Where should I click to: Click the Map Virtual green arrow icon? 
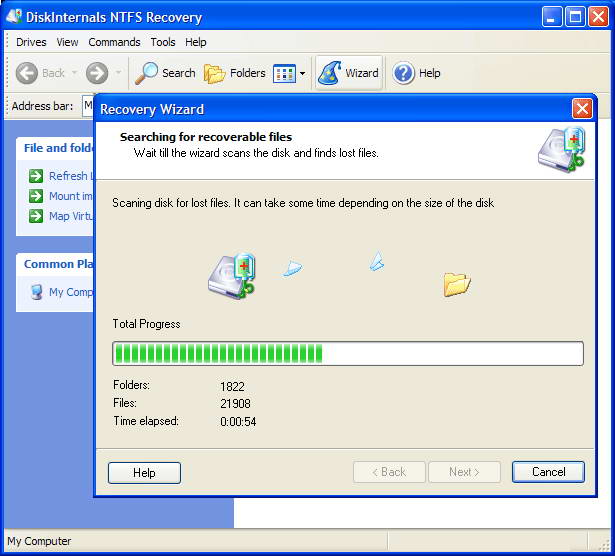click(36, 216)
